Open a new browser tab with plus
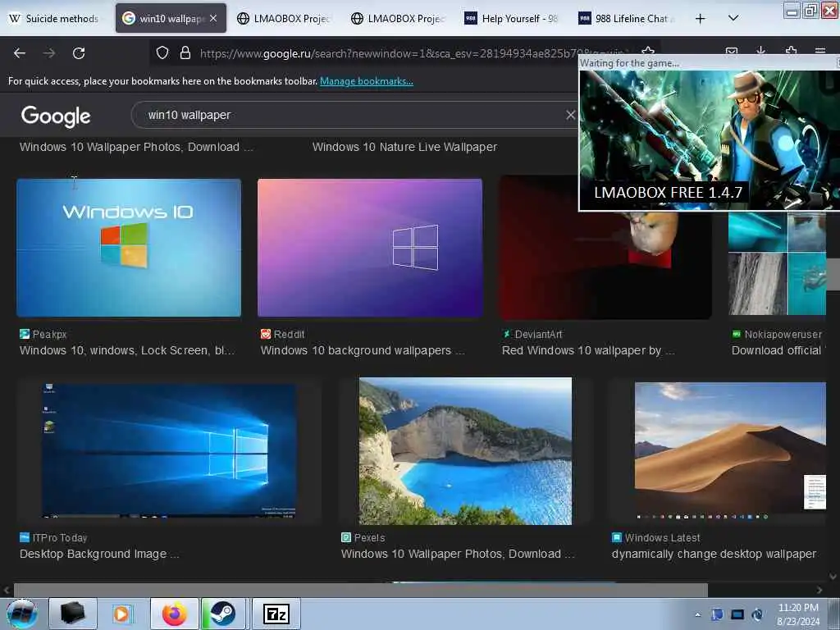 point(700,19)
